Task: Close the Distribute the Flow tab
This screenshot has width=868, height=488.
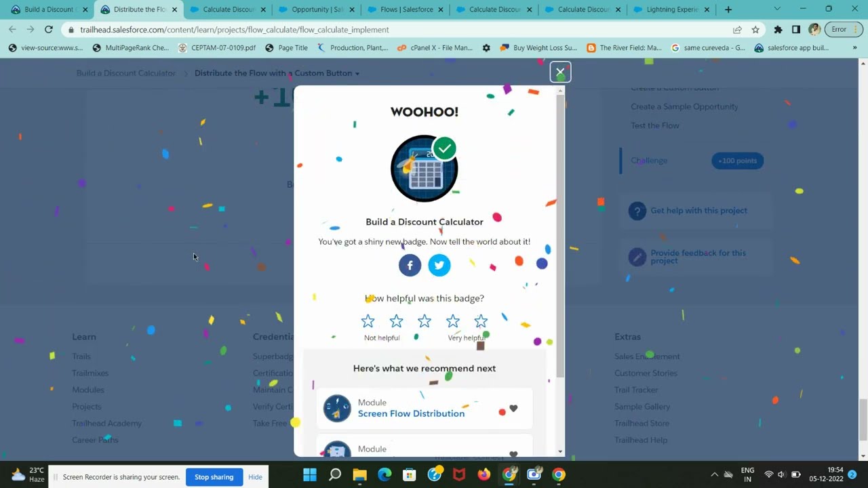Action: click(174, 9)
